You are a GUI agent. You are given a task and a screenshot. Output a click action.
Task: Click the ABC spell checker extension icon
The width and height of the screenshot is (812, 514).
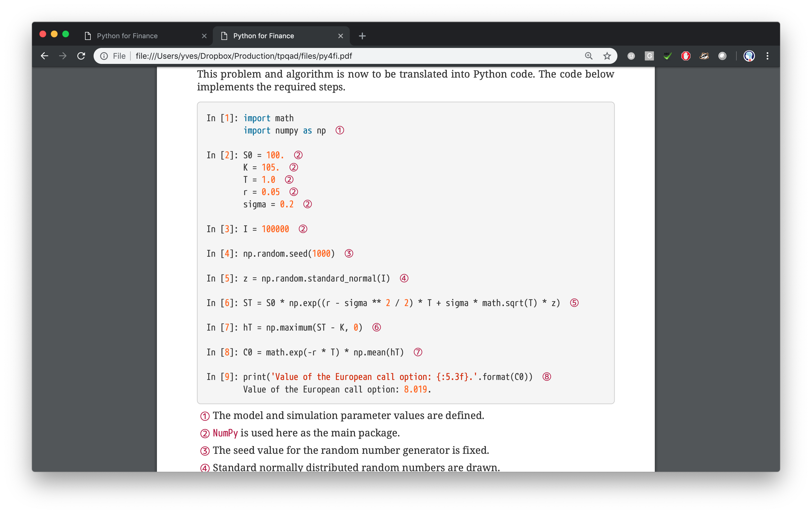pyautogui.click(x=667, y=56)
